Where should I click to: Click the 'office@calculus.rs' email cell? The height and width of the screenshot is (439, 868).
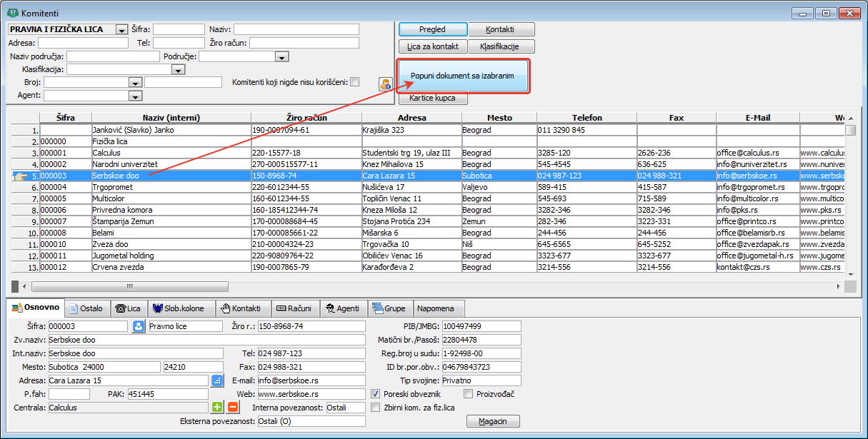758,153
